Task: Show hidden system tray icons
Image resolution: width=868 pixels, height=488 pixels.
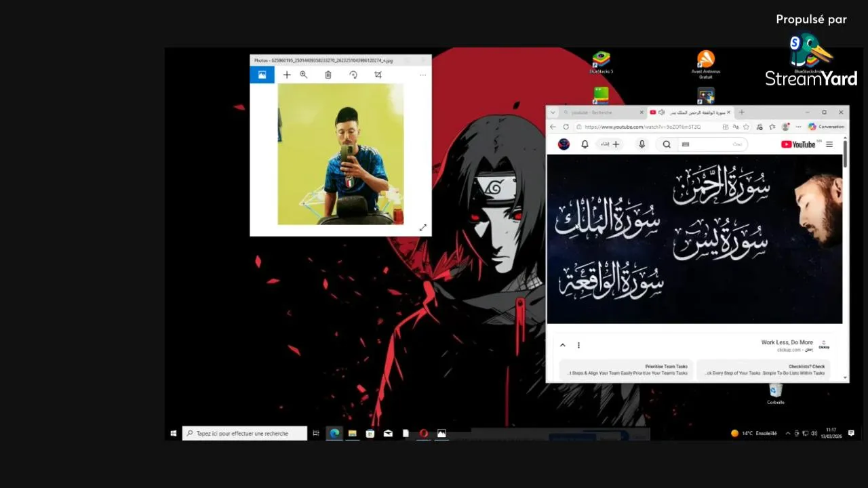Action: (788, 433)
